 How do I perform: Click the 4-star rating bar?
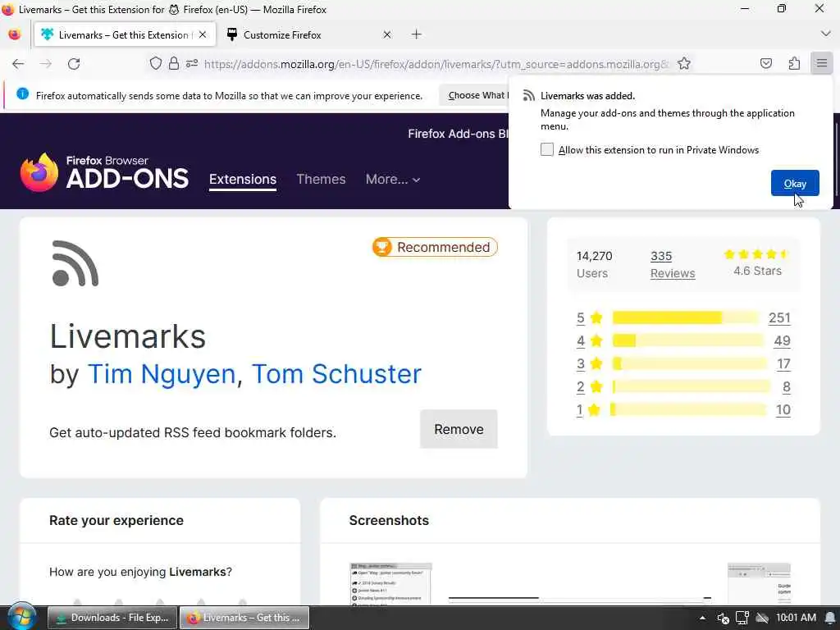click(x=688, y=340)
